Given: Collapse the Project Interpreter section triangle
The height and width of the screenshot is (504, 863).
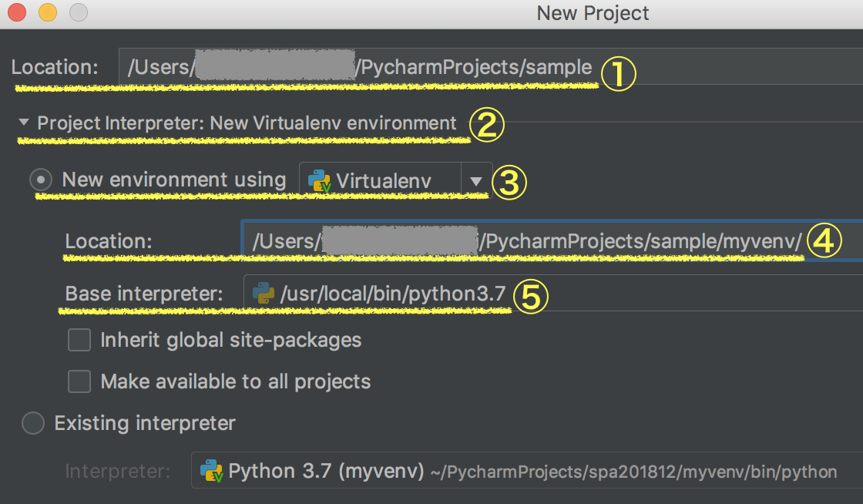Looking at the screenshot, I should (24, 123).
